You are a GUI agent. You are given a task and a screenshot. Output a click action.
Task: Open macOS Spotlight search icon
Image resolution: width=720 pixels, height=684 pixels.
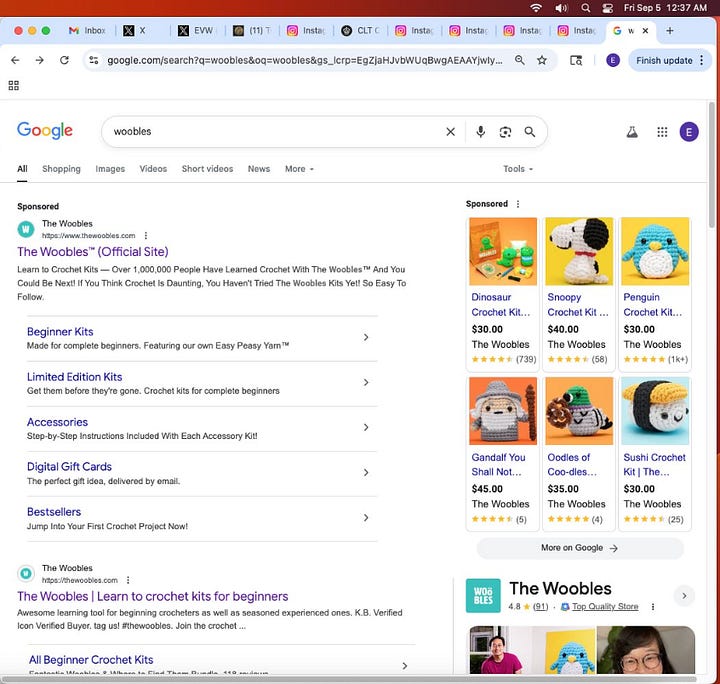pos(585,8)
